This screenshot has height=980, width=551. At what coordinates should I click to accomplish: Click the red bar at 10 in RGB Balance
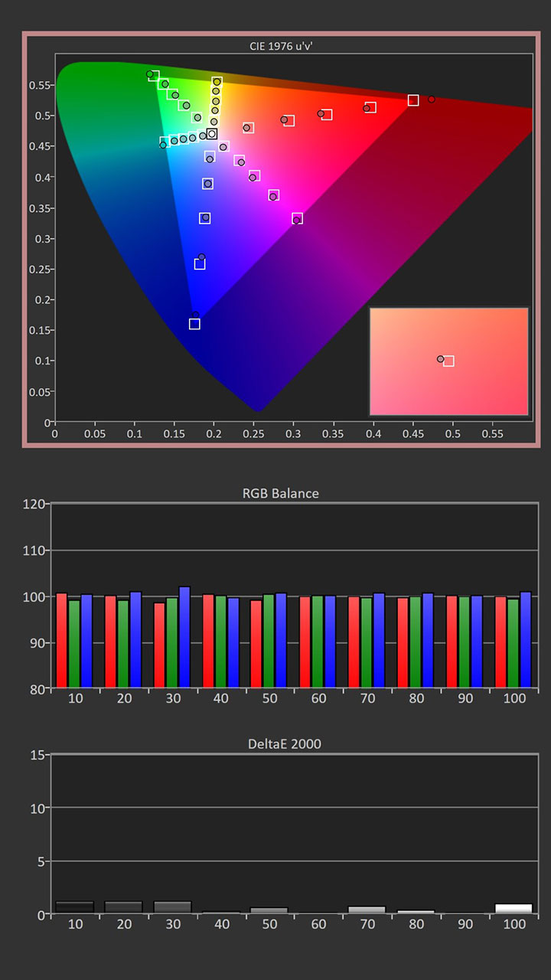pos(62,640)
